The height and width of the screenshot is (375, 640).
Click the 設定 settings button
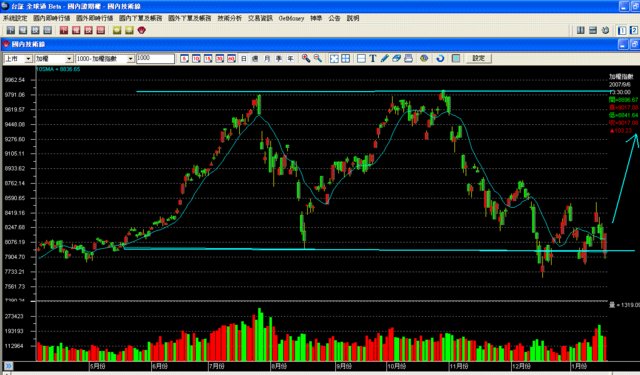478,58
